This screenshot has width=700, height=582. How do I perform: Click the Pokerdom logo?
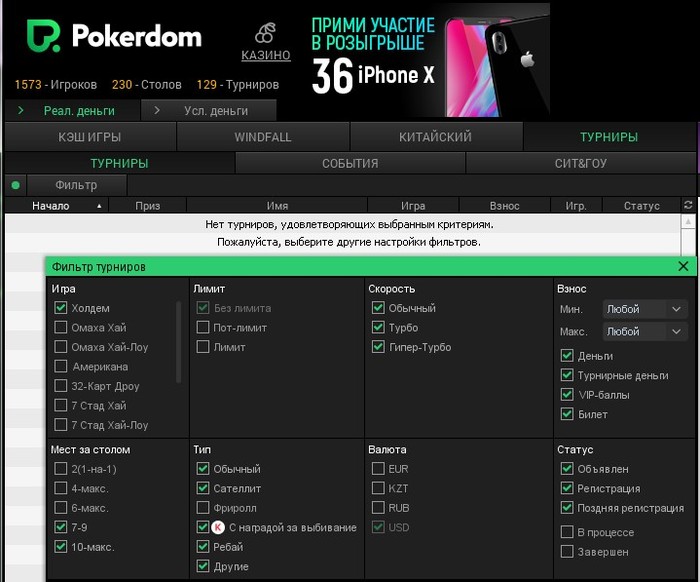pos(114,36)
